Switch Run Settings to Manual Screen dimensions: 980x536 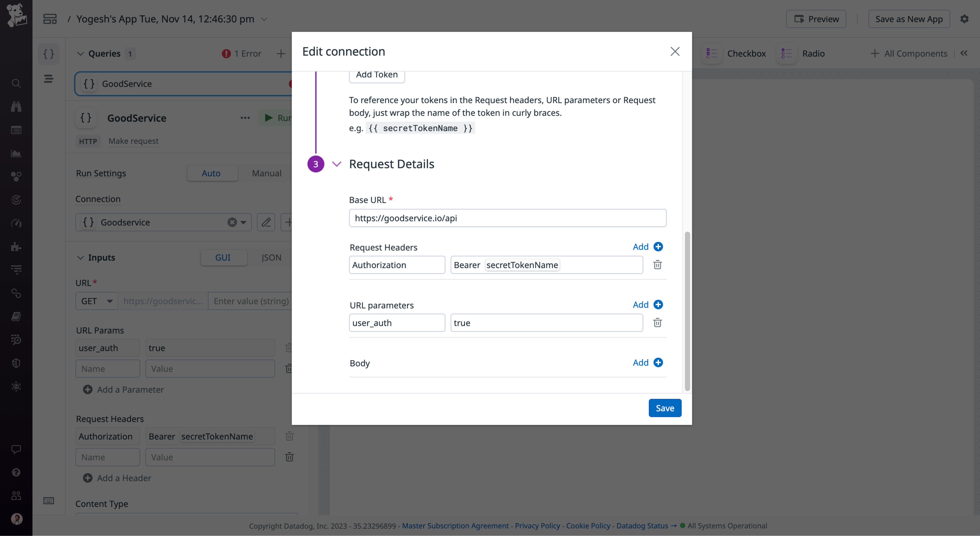pyautogui.click(x=266, y=173)
